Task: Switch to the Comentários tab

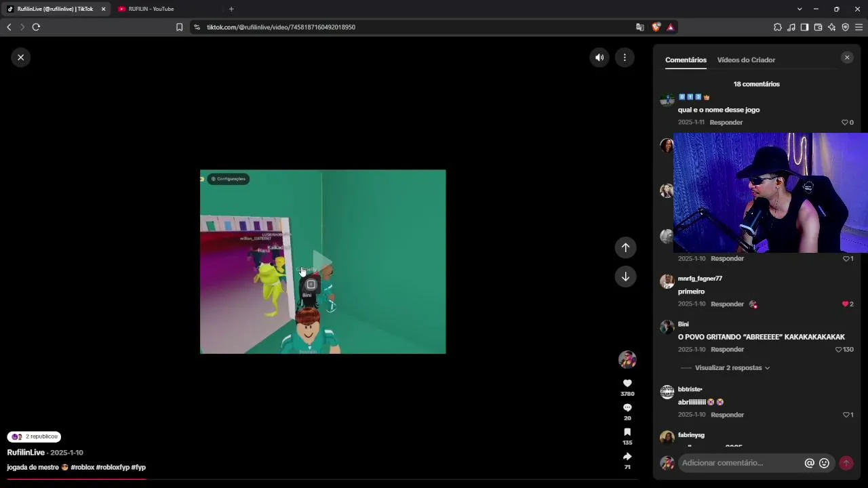Action: [x=686, y=60]
